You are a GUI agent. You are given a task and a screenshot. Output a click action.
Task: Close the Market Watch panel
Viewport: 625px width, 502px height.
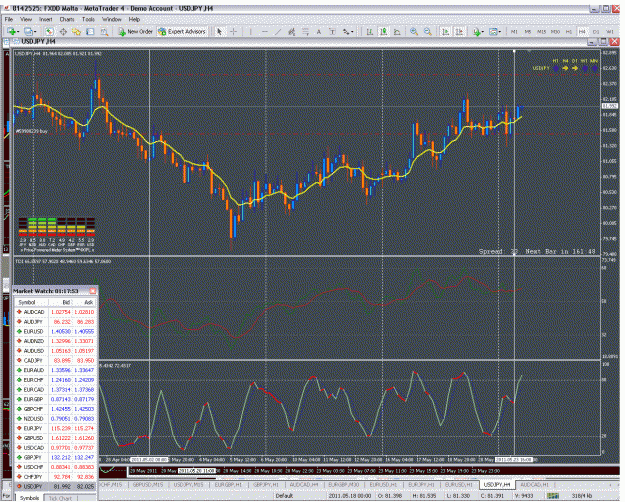[93, 291]
